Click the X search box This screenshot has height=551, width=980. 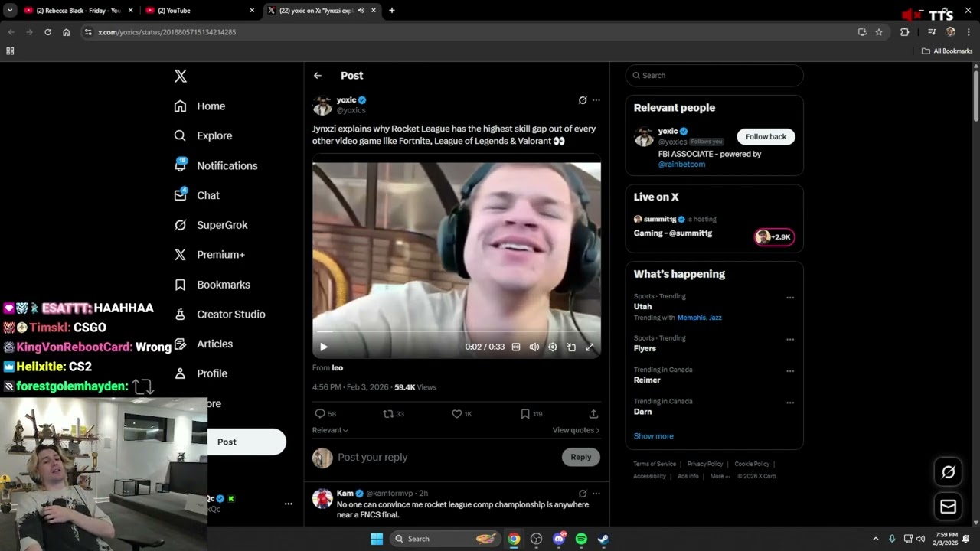pyautogui.click(x=714, y=76)
